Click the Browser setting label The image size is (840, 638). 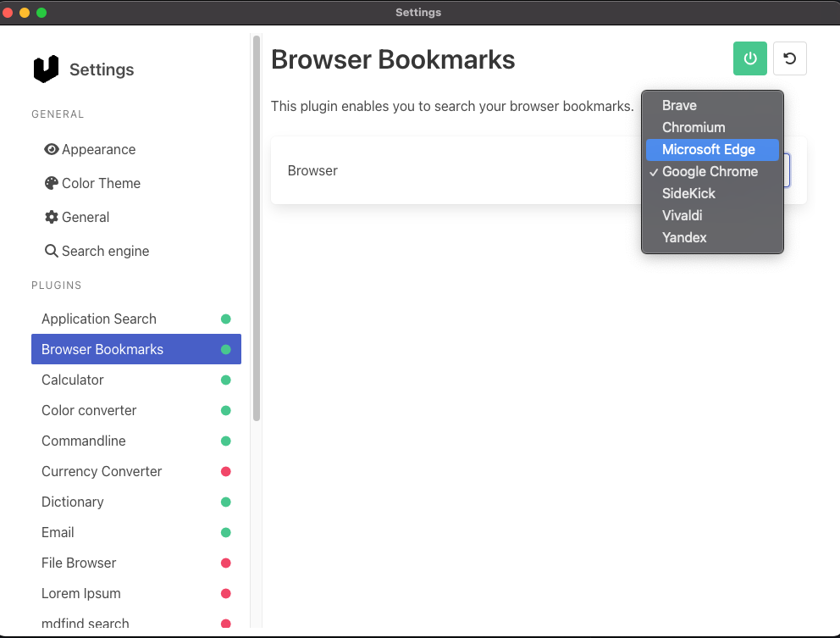312,170
